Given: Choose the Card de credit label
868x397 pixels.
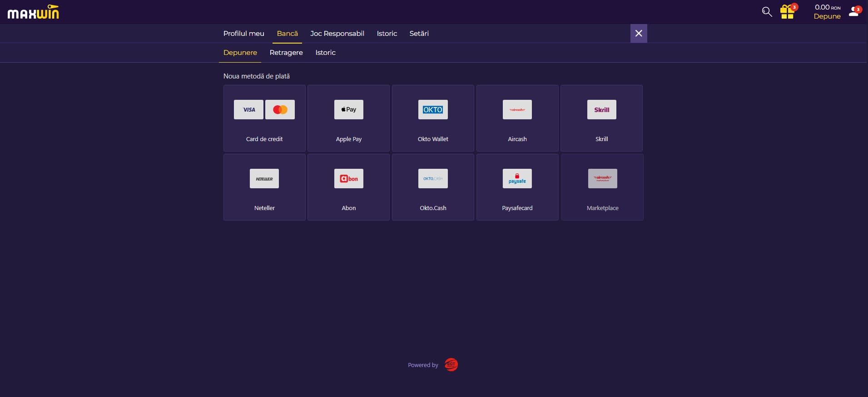Looking at the screenshot, I should click(264, 139).
